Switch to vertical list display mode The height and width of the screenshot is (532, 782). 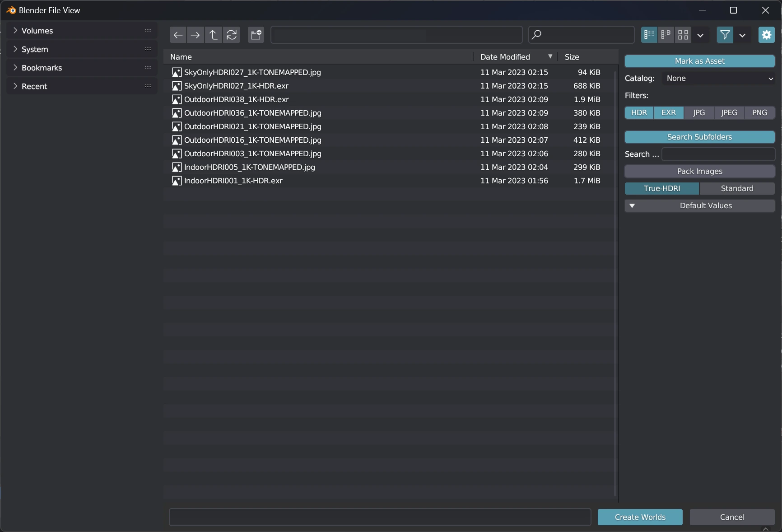click(649, 35)
